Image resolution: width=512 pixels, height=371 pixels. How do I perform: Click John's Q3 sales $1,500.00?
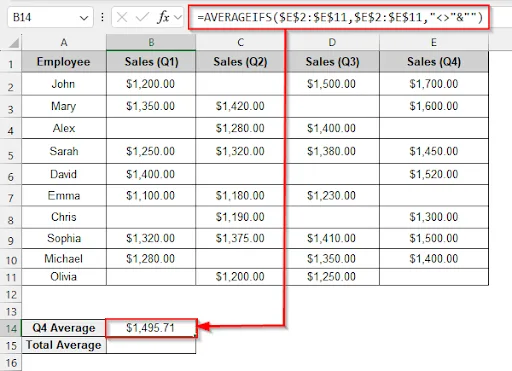tap(332, 84)
